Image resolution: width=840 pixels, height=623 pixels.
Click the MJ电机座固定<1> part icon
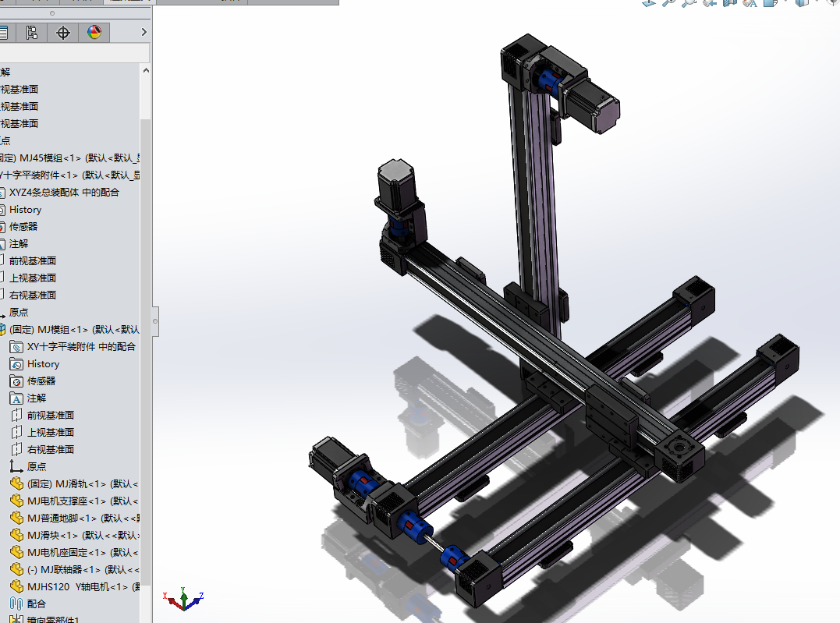16,552
